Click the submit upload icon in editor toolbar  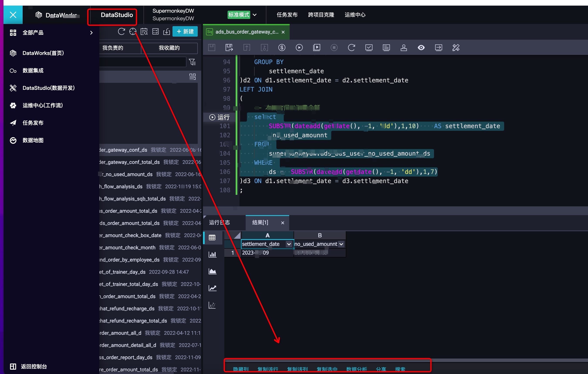click(x=247, y=48)
